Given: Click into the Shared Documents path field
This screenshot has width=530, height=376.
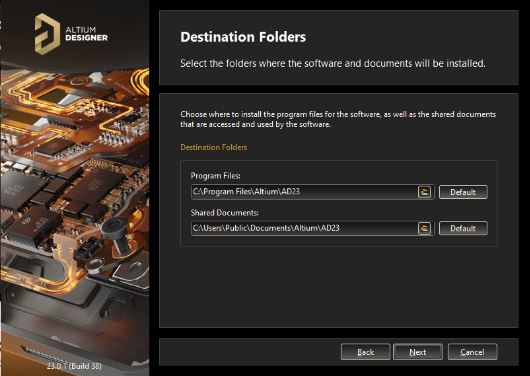Looking at the screenshot, I should (x=304, y=228).
